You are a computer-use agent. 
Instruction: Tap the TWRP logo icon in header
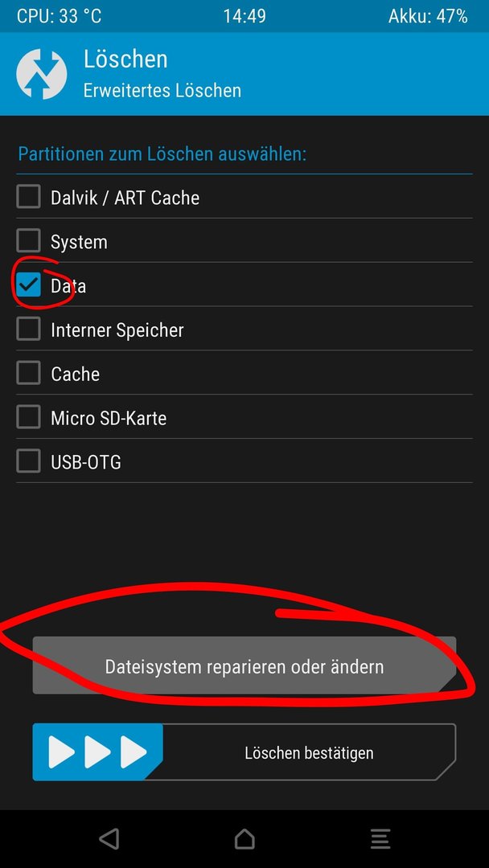point(42,74)
